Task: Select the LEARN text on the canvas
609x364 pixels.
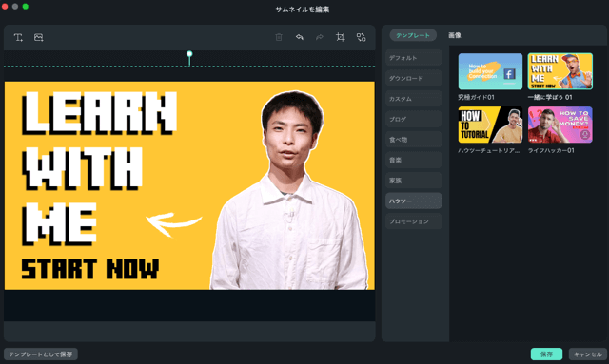Action: [x=99, y=113]
